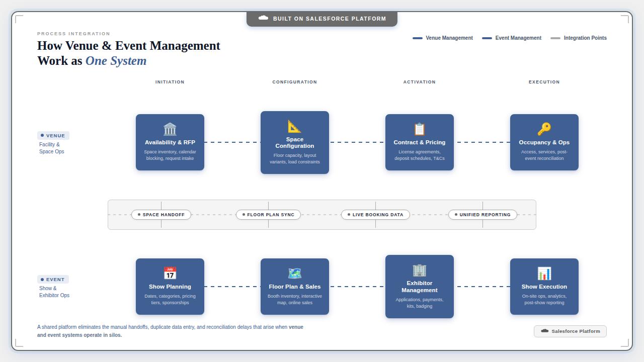644x362 pixels.
Task: Click the Configuration phase heading
Action: tap(295, 82)
